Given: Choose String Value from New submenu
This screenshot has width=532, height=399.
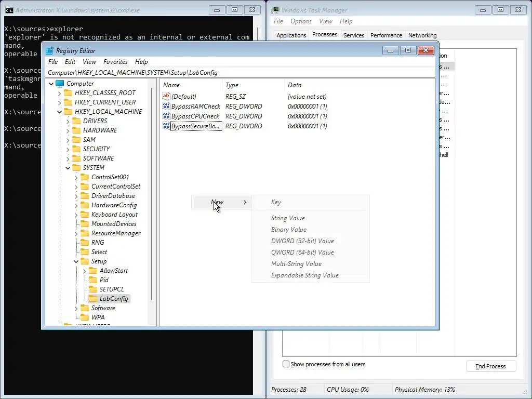Looking at the screenshot, I should coord(288,218).
